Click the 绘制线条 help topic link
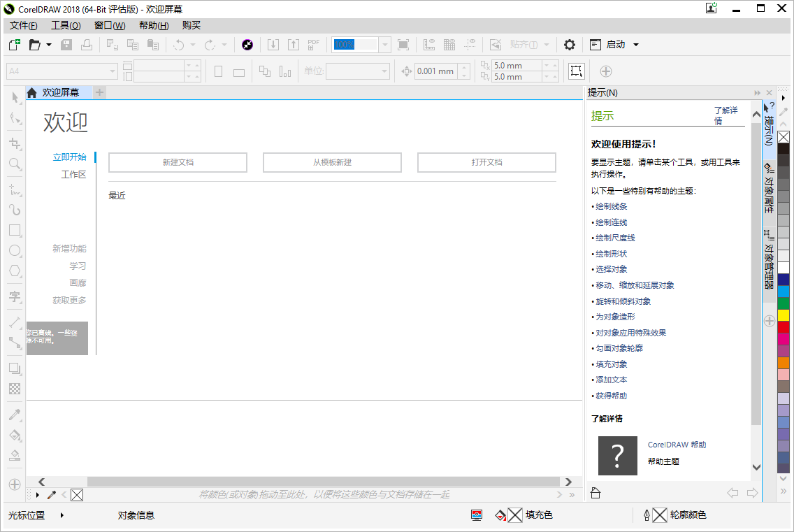The width and height of the screenshot is (794, 532). pyautogui.click(x=611, y=207)
